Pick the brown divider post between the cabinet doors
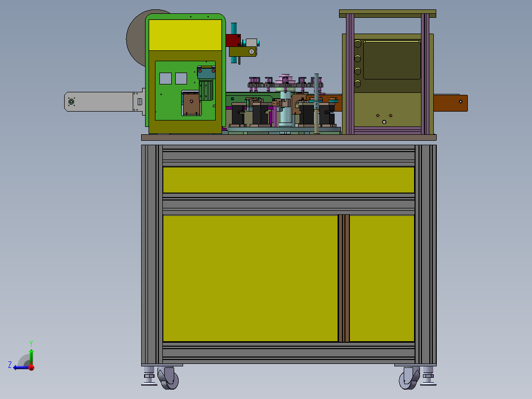This screenshot has height=399, width=532. coord(343,278)
